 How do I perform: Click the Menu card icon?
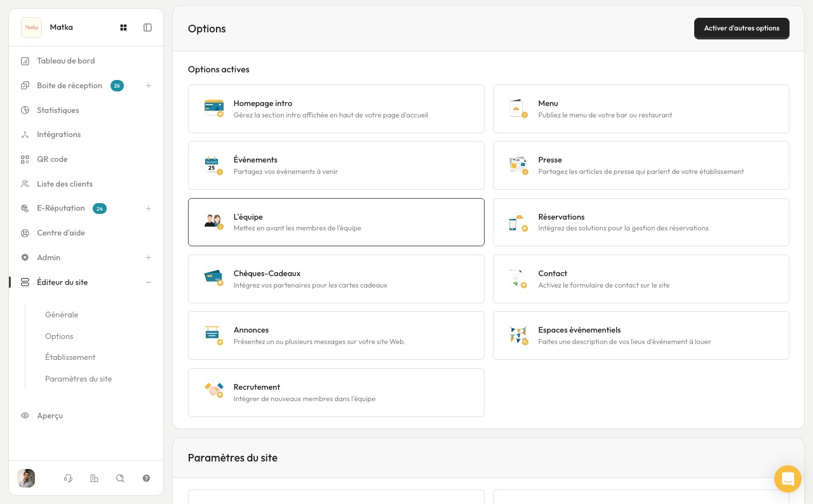518,109
